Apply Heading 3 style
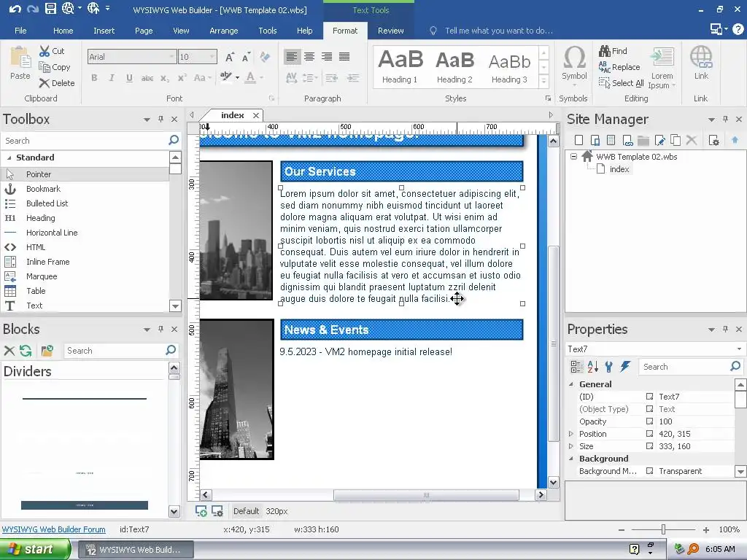 (x=509, y=66)
